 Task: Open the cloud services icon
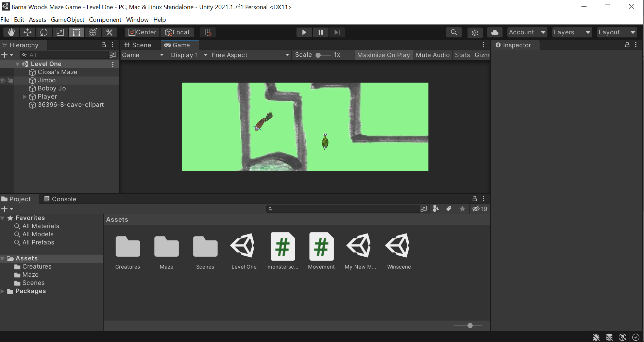495,32
